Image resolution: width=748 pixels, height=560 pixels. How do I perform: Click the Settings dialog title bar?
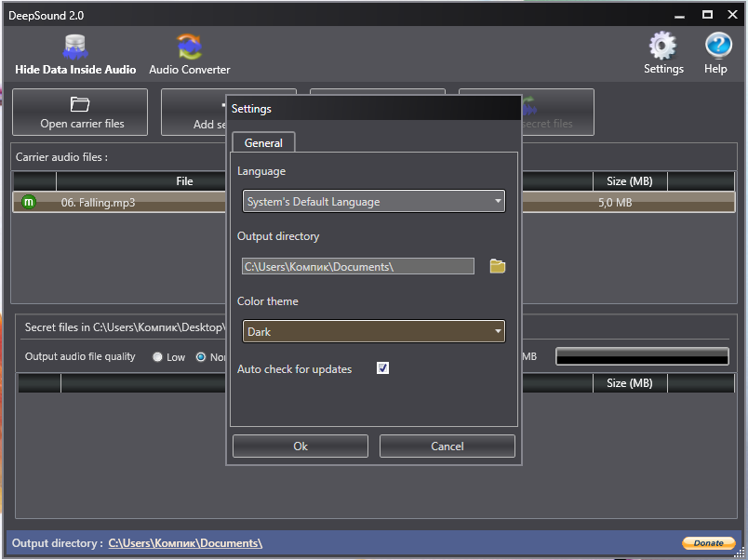(x=373, y=108)
